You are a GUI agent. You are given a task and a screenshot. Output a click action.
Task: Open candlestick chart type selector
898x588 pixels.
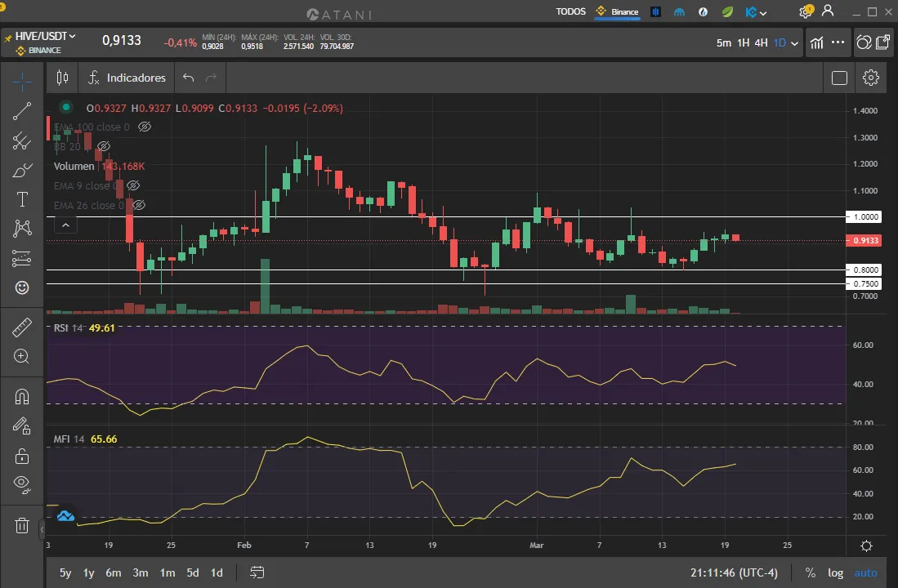pos(62,78)
